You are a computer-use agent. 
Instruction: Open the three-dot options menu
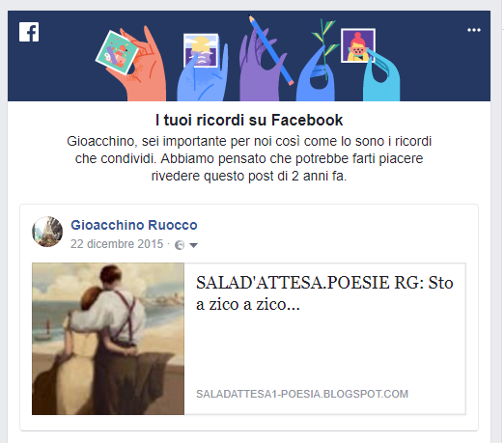[x=474, y=30]
